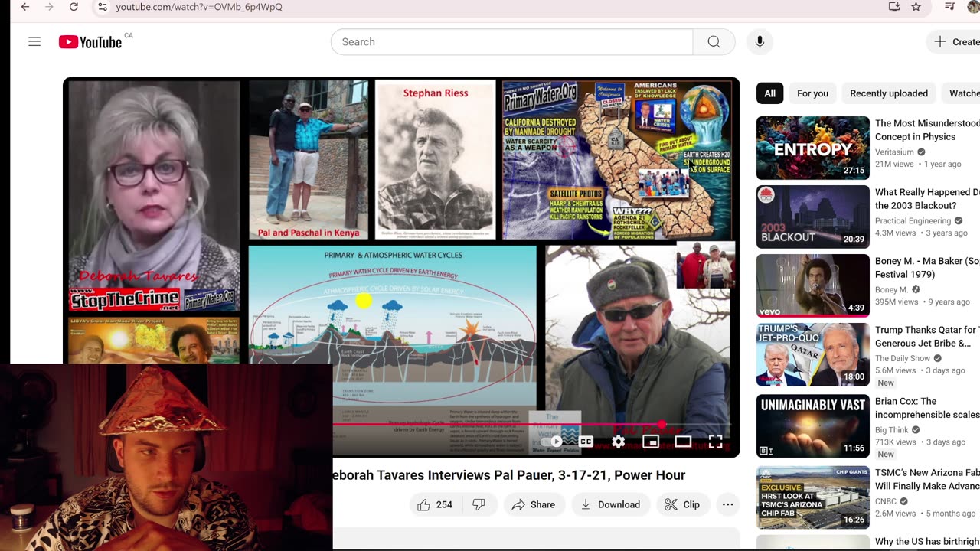Like the video with 254 likes

435,504
